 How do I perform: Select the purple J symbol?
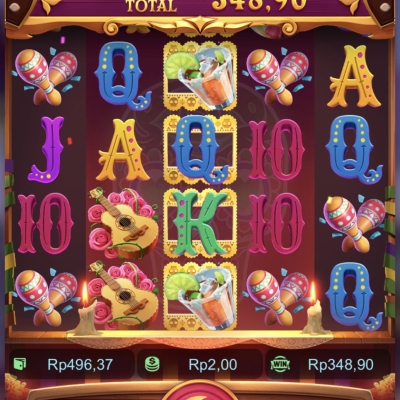46,149
